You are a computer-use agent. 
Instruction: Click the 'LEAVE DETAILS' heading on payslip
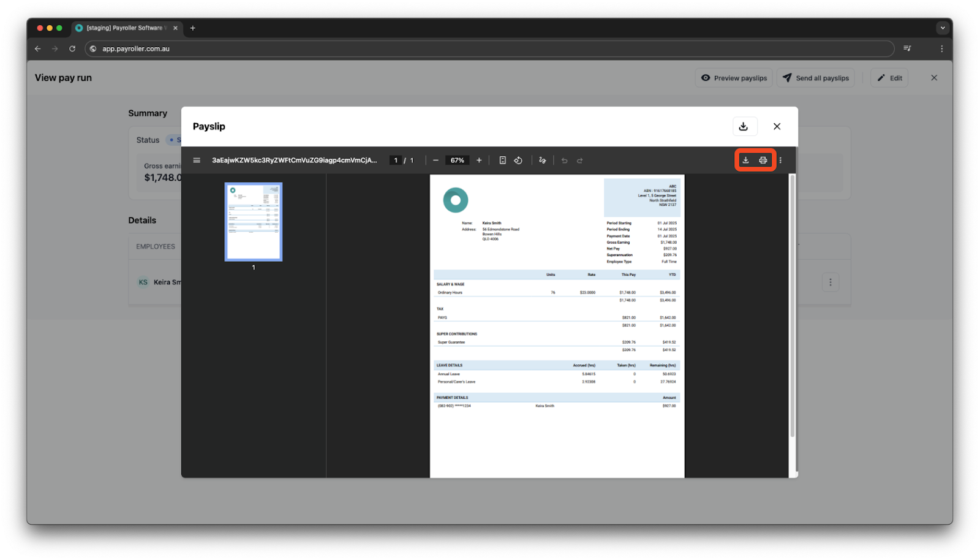click(x=450, y=365)
